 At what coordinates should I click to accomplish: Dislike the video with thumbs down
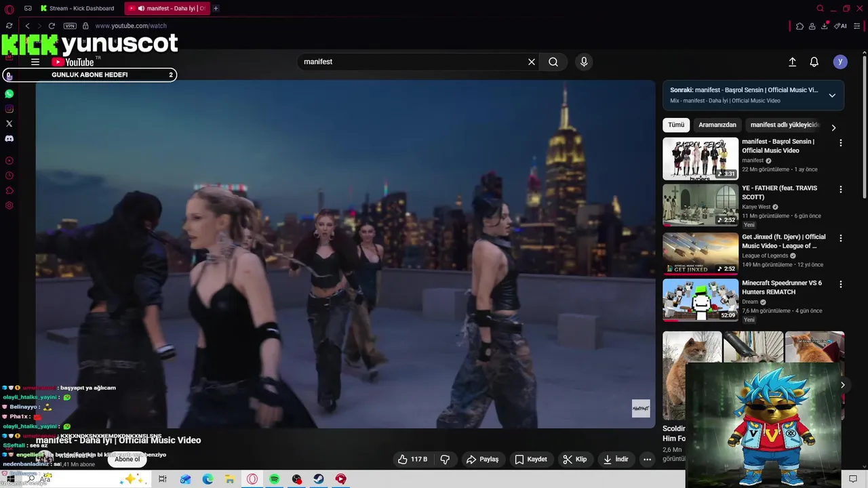pyautogui.click(x=445, y=460)
